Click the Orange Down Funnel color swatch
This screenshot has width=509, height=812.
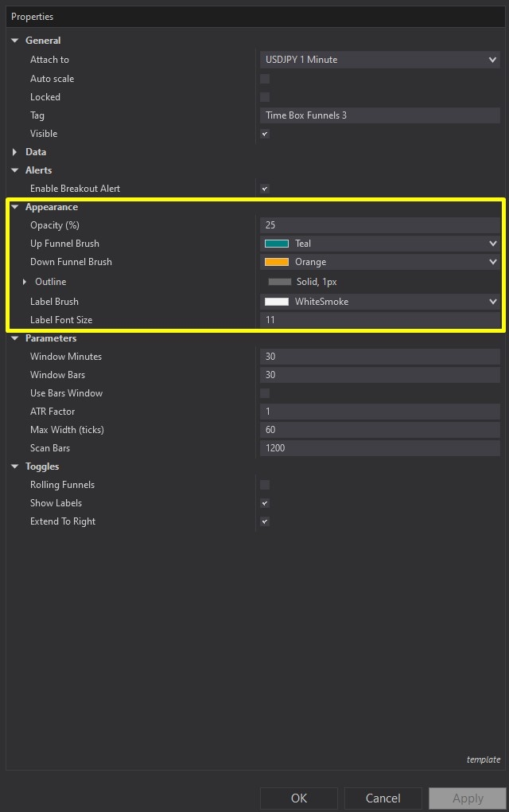click(277, 262)
